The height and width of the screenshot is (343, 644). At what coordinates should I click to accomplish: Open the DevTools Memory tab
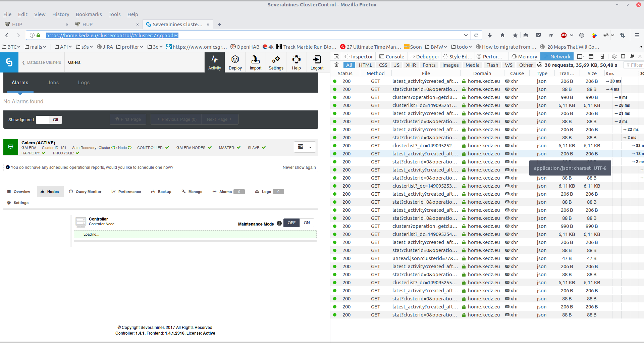coord(524,56)
